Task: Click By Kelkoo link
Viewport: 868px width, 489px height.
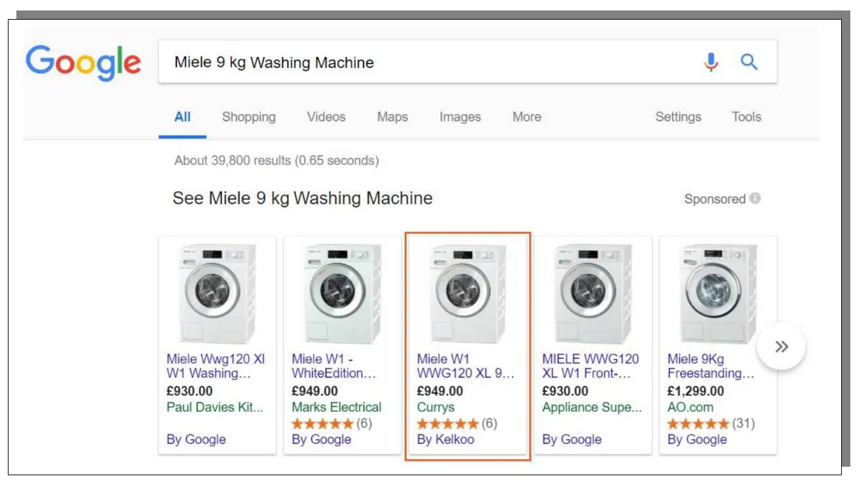Action: pos(445,439)
